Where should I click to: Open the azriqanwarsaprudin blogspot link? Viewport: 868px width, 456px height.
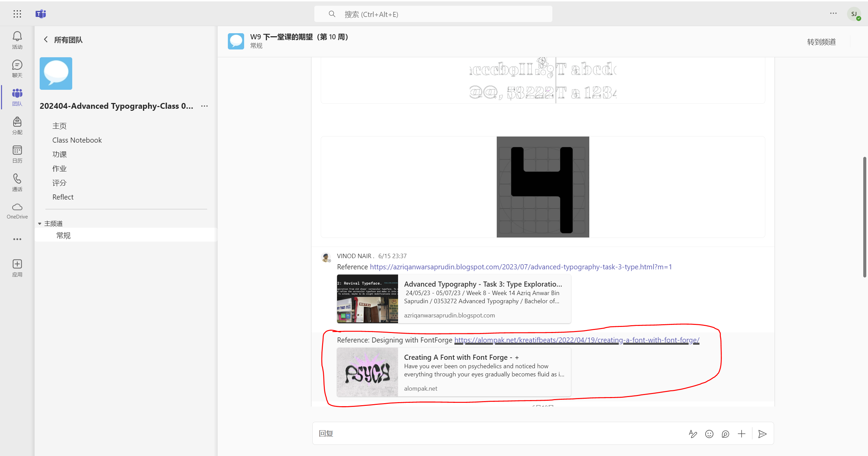[521, 267]
